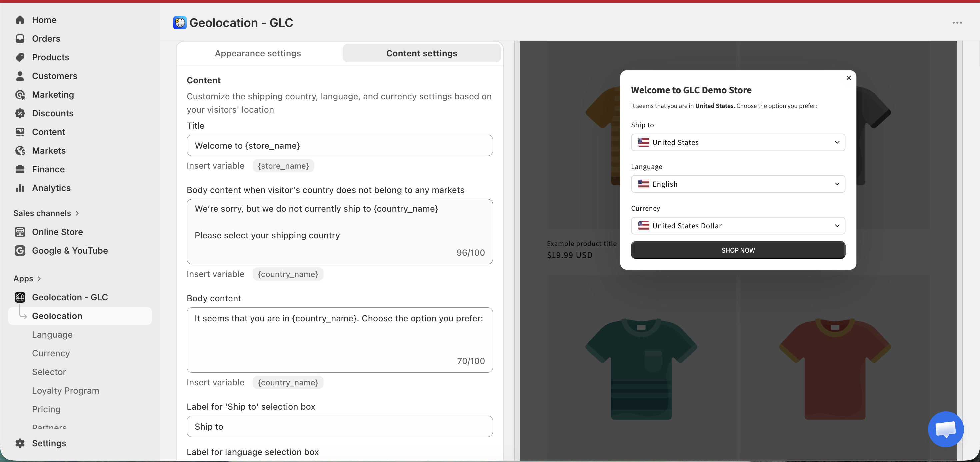Image resolution: width=980 pixels, height=462 pixels.
Task: Go to Customers in sidebar
Action: click(54, 76)
